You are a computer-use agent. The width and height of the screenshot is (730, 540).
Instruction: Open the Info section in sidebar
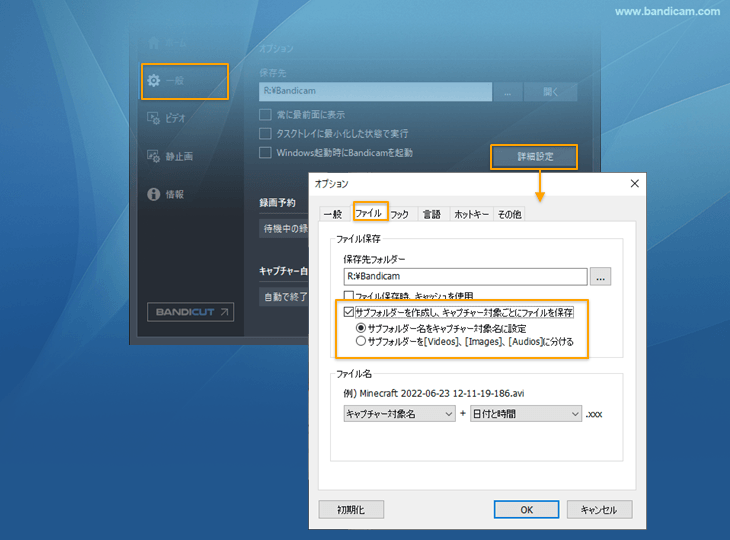(x=166, y=194)
